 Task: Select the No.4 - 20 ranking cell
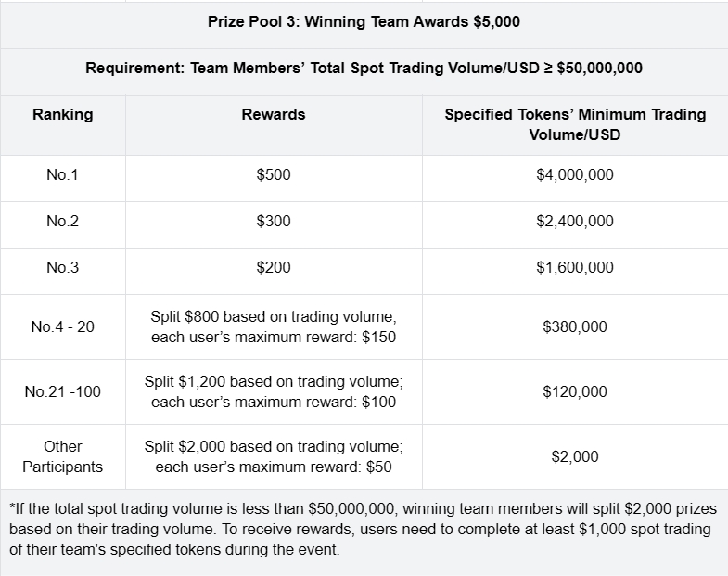(x=62, y=326)
